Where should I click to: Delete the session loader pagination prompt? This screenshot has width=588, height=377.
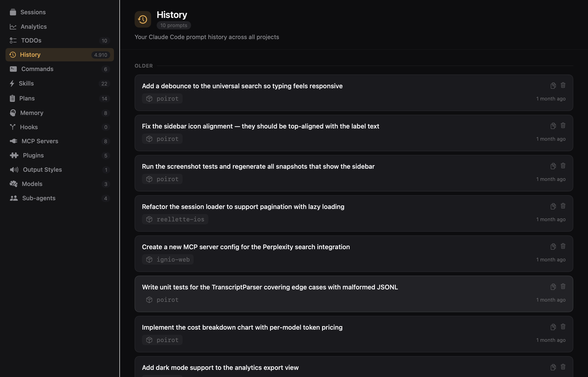[563, 206]
